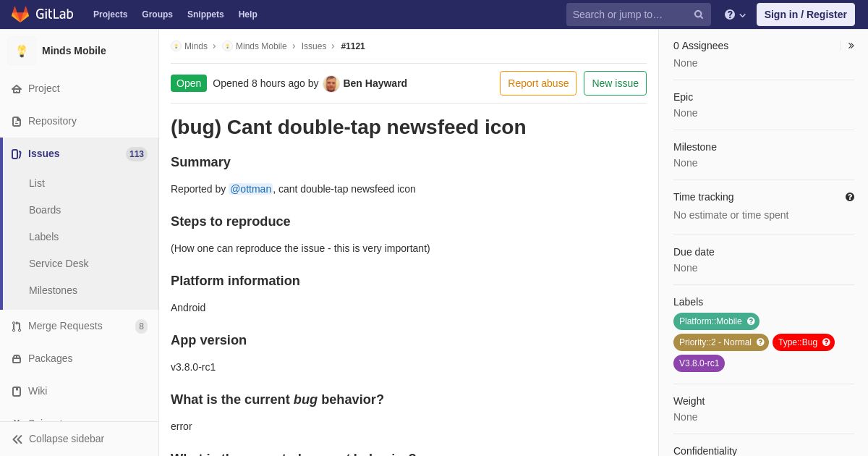Open Issues List in sidebar

(37, 183)
